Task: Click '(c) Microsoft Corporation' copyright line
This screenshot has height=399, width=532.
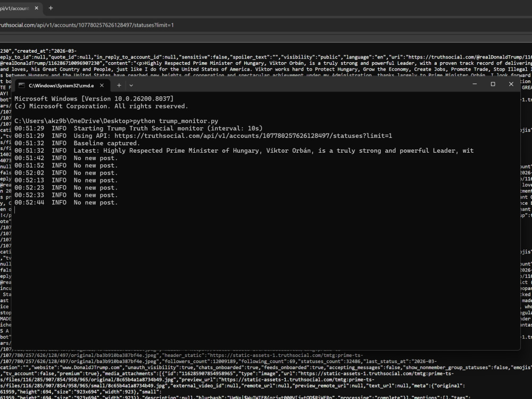Action: point(101,106)
